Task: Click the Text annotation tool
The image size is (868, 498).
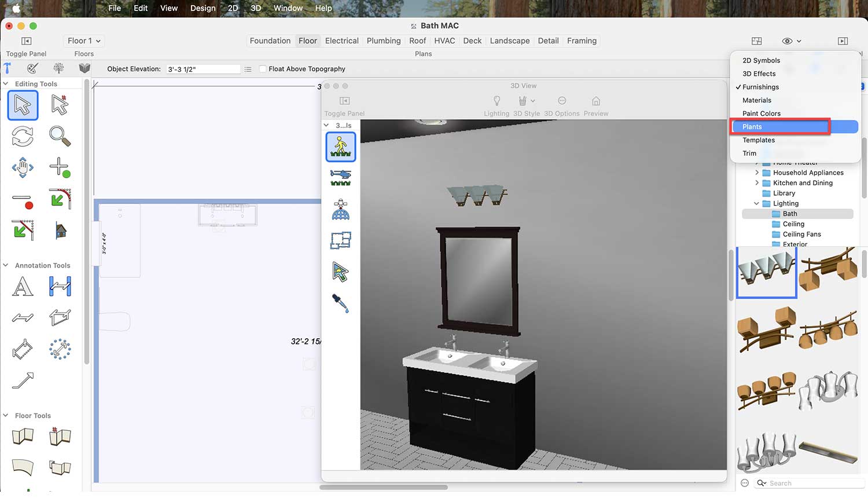Action: tap(23, 287)
